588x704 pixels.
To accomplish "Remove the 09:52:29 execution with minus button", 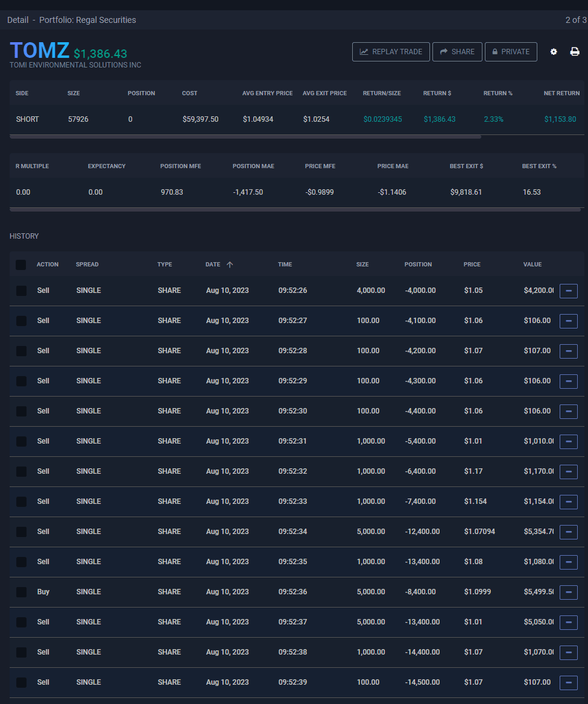I will click(x=568, y=381).
